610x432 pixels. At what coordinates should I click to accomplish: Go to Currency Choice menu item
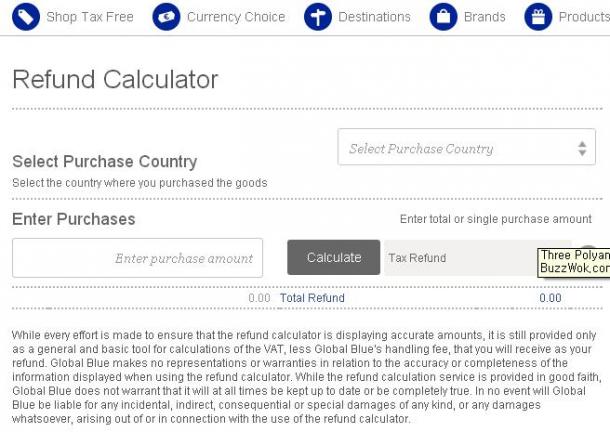tap(236, 17)
